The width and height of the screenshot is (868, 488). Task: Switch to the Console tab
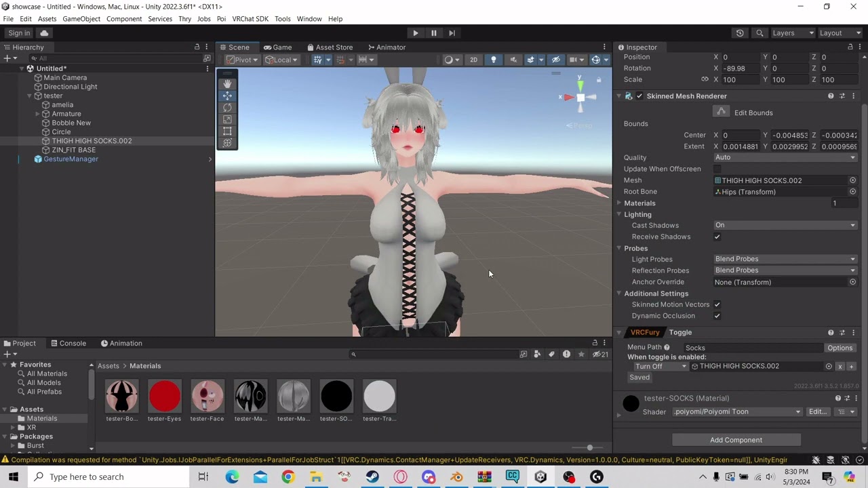click(67, 343)
